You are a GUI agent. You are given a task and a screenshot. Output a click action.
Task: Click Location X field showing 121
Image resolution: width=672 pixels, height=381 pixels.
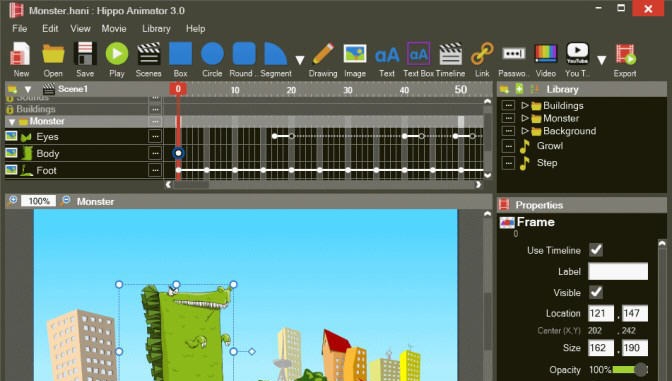[601, 313]
